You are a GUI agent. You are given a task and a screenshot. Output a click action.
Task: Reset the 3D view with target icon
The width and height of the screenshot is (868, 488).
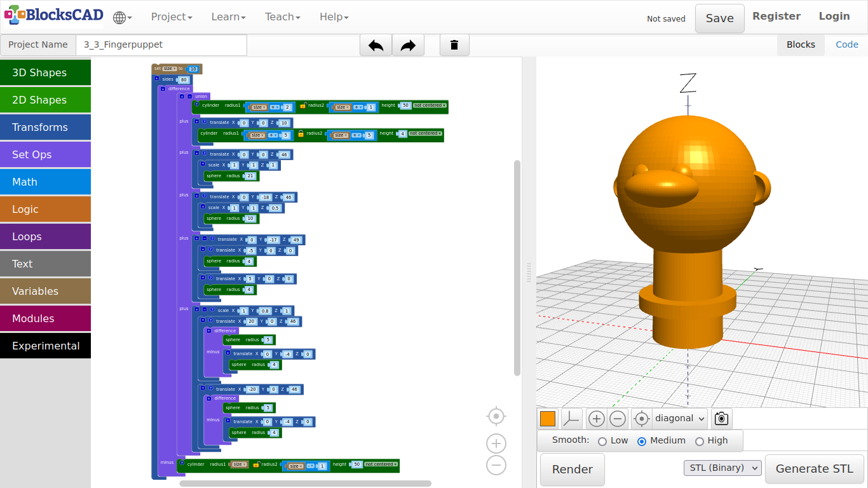click(x=642, y=419)
